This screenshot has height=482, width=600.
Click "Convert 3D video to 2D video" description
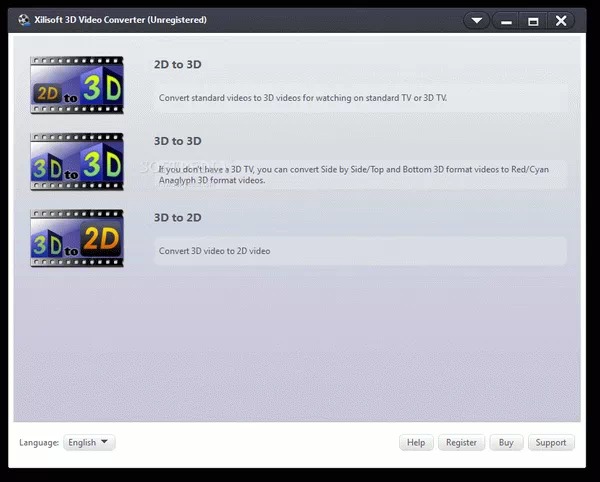[x=214, y=251]
